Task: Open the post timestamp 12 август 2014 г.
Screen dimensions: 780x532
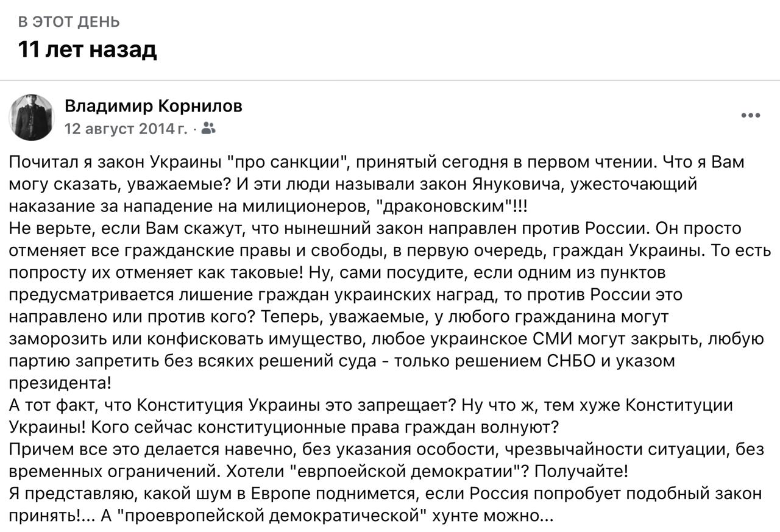Action: click(126, 129)
